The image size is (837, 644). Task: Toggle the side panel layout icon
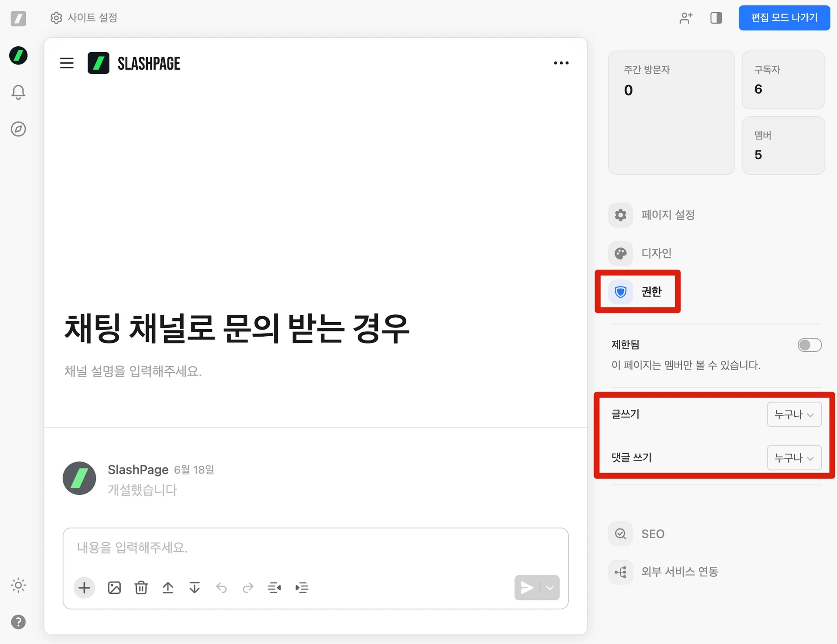point(716,18)
